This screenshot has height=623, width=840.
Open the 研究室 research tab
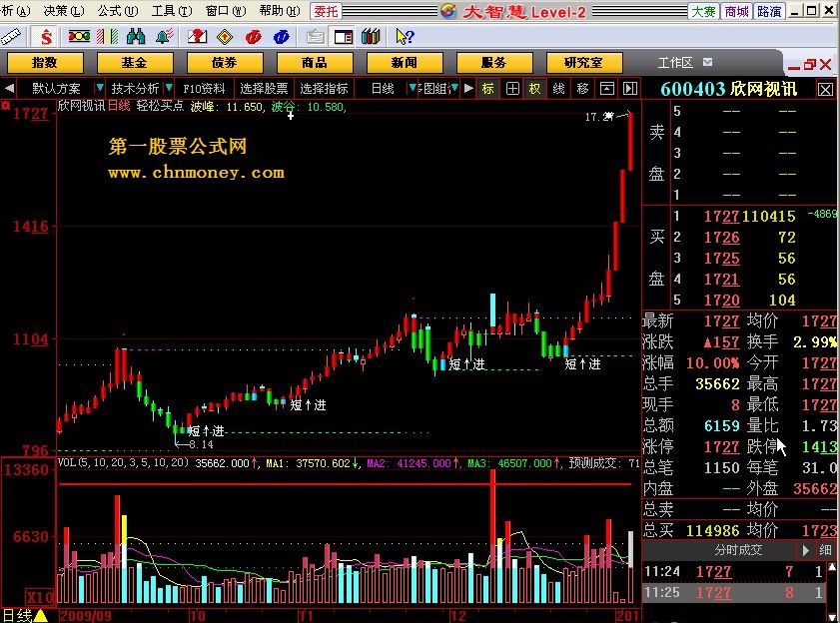click(584, 63)
